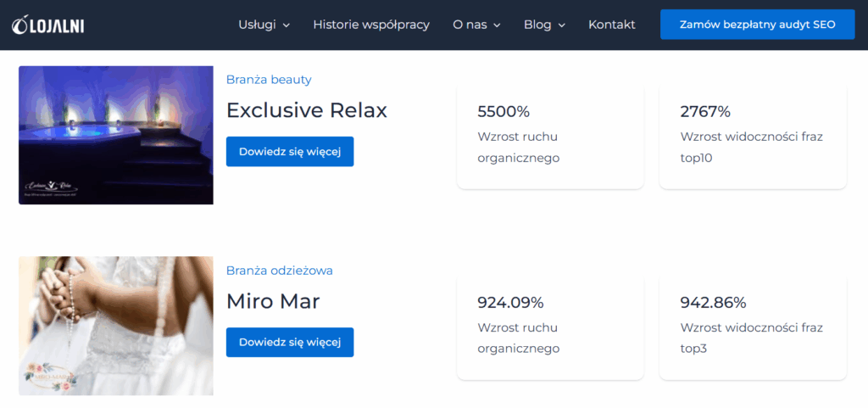Select the Miro Mar heading

(x=274, y=302)
